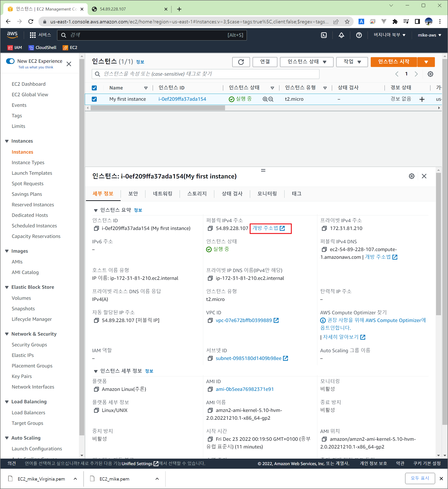
Task: Switch to the 54.89.228.107 browser tab
Action: pyautogui.click(x=129, y=9)
